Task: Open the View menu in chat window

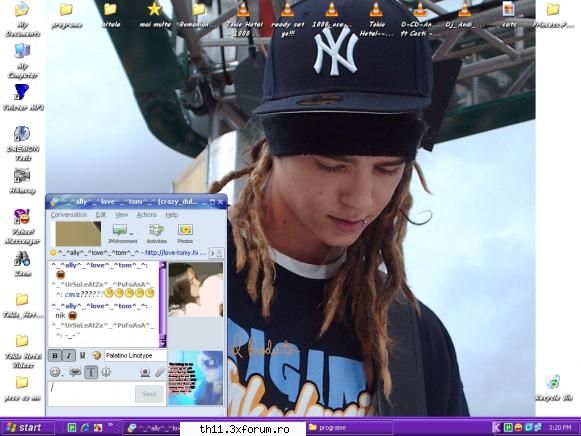Action: coord(122,215)
